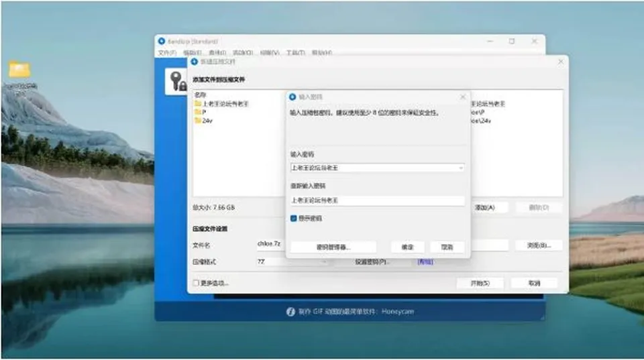Click the 名称 column header
This screenshot has height=360, width=644.
[x=200, y=95]
